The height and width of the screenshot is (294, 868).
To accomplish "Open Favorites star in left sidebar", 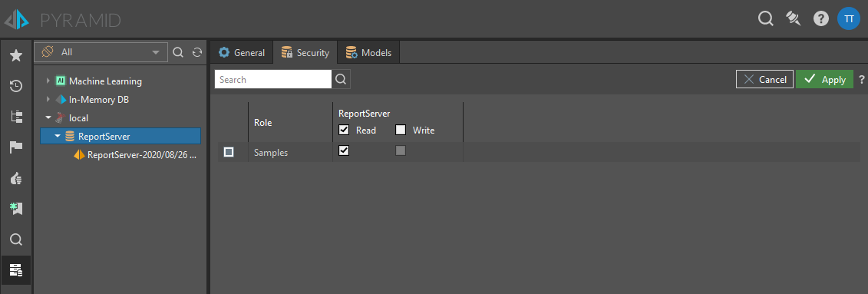I will click(16, 55).
